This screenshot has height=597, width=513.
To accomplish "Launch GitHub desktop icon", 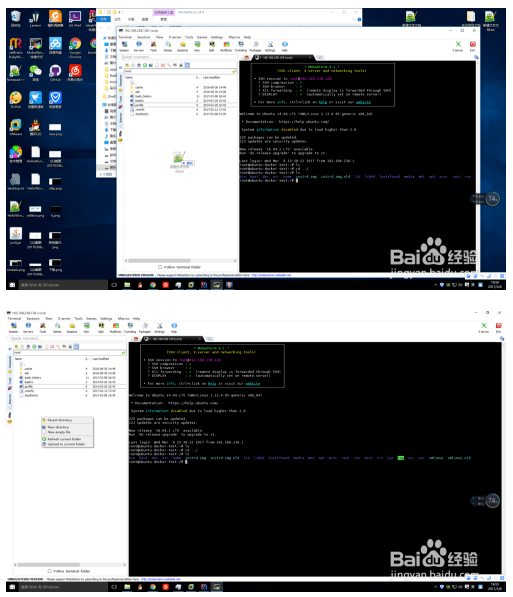I will pos(55,73).
